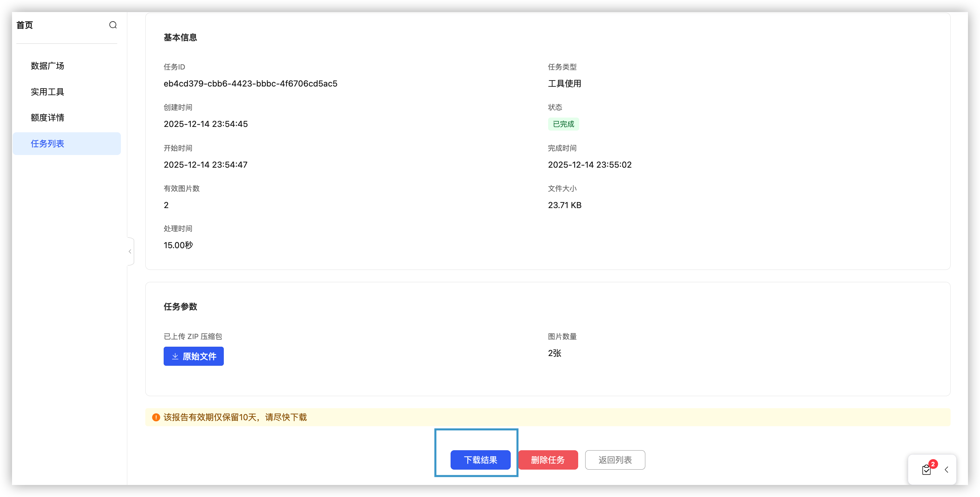Image resolution: width=980 pixels, height=497 pixels.
Task: Open 实用工具 from the sidebar
Action: pyautogui.click(x=47, y=92)
